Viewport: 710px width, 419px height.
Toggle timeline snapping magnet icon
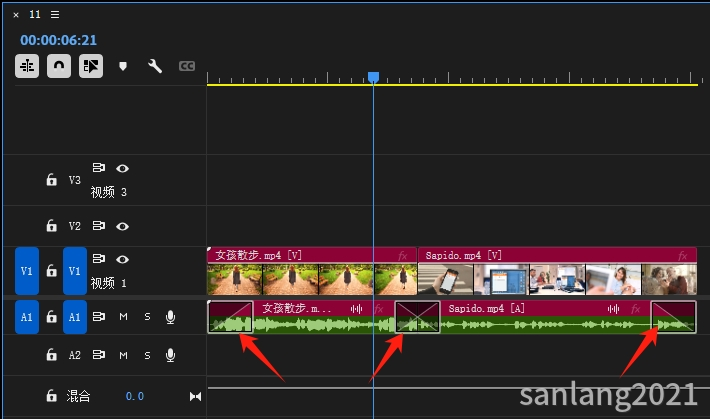pyautogui.click(x=59, y=66)
